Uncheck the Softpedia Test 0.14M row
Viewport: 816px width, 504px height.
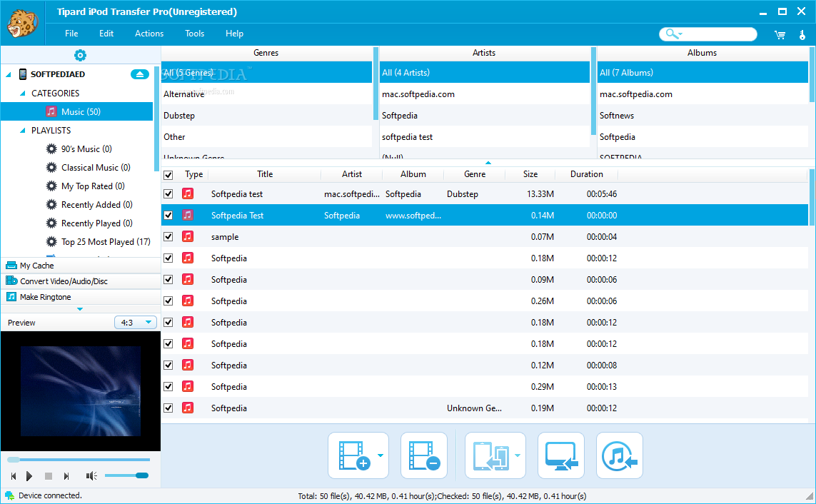[x=168, y=216]
